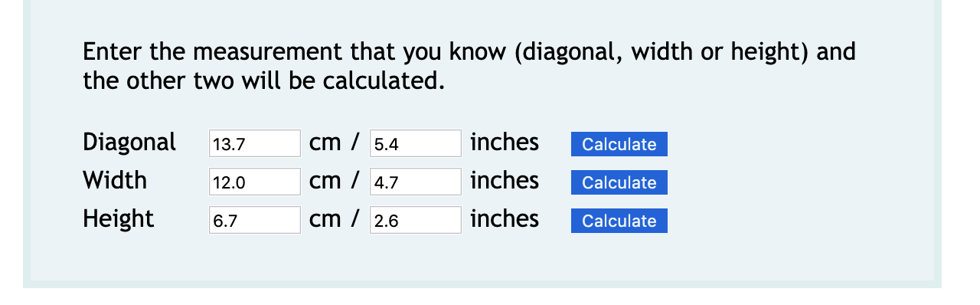Click the Diagonal row label
The height and width of the screenshot is (305, 980).
(129, 143)
